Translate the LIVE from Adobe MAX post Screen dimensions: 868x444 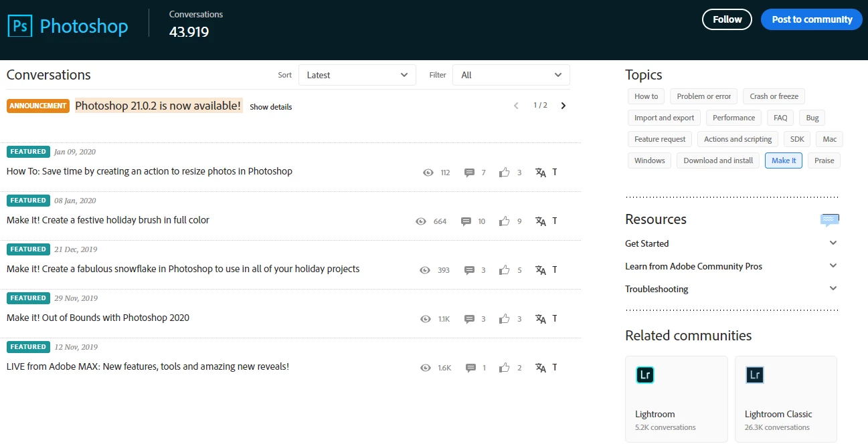[x=541, y=368]
